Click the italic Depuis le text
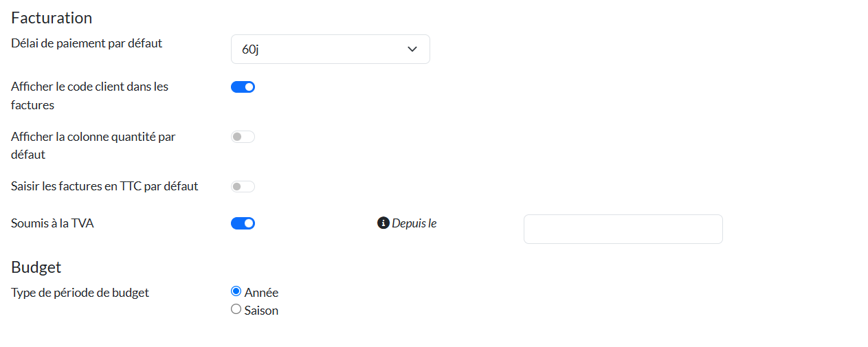The height and width of the screenshot is (347, 868). pyautogui.click(x=414, y=223)
